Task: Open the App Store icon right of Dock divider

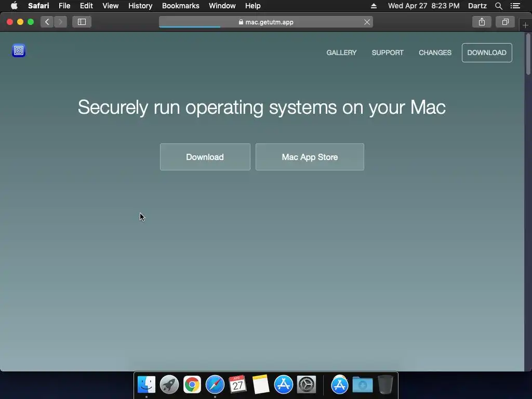Action: 340,384
